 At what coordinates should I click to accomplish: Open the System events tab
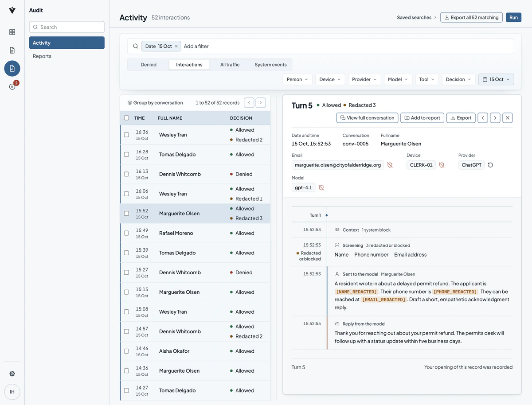click(x=270, y=65)
